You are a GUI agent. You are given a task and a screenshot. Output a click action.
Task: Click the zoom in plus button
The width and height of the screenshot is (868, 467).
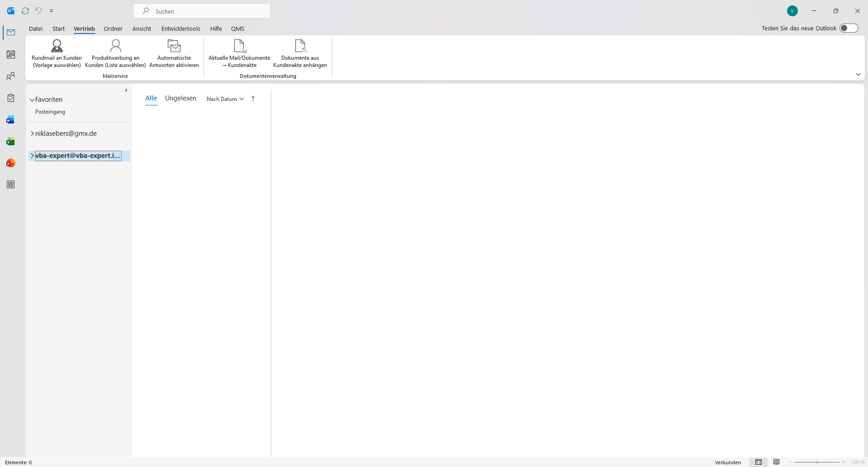pos(843,462)
